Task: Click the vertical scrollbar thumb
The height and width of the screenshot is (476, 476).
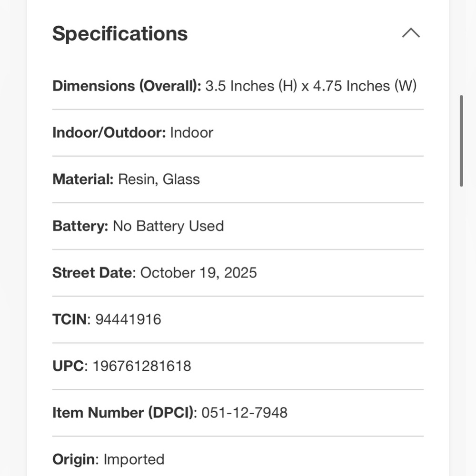Action: (461, 141)
